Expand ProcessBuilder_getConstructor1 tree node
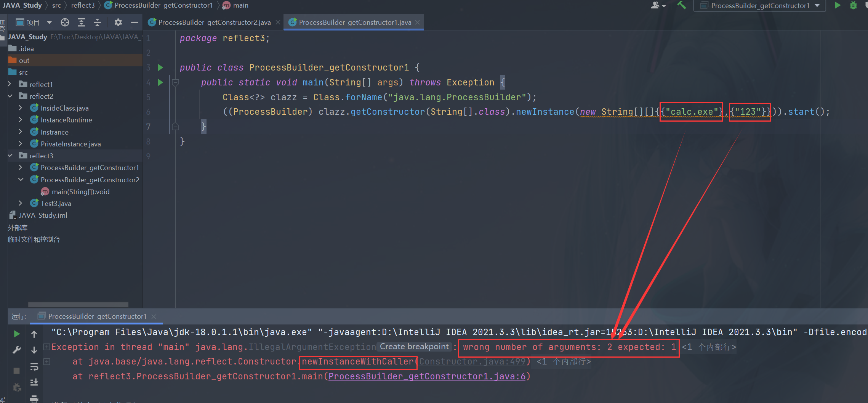 21,167
